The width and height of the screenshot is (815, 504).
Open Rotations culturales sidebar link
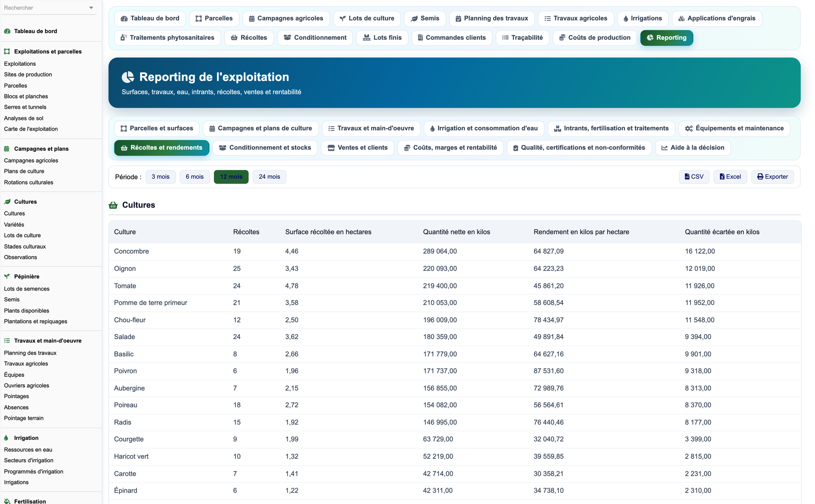click(x=28, y=183)
